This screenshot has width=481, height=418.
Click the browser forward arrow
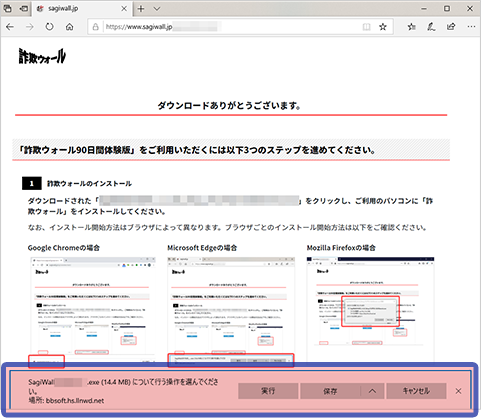click(x=30, y=27)
